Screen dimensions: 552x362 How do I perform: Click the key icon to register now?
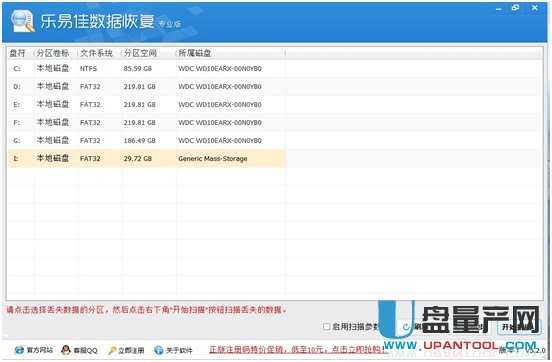(112, 350)
